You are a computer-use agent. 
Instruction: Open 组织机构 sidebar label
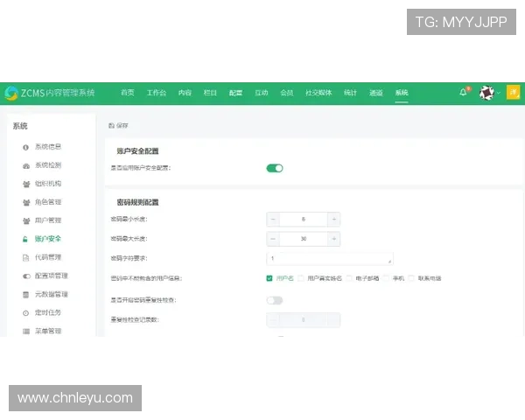click(x=48, y=184)
